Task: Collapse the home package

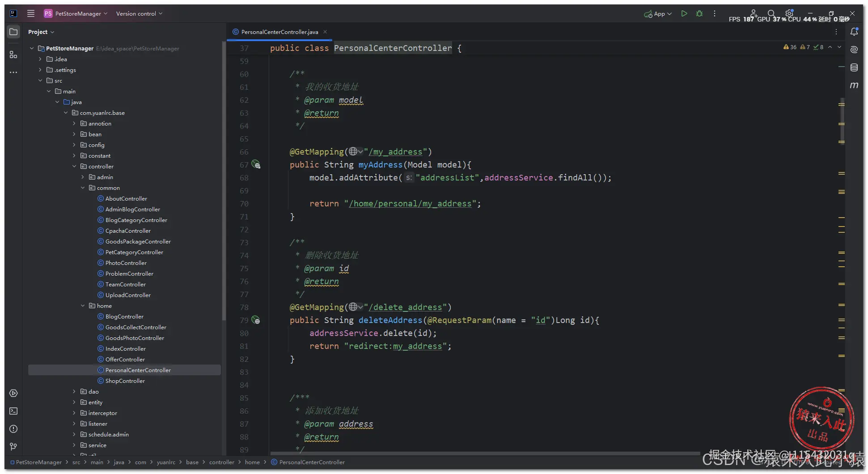Action: click(x=83, y=306)
